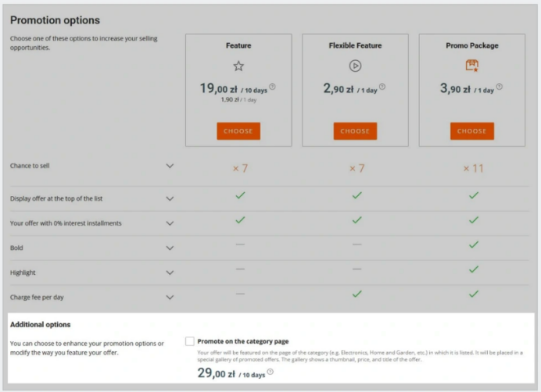541x392 pixels.
Task: Click info icon beside Flexible Feature price
Action: coord(383,87)
